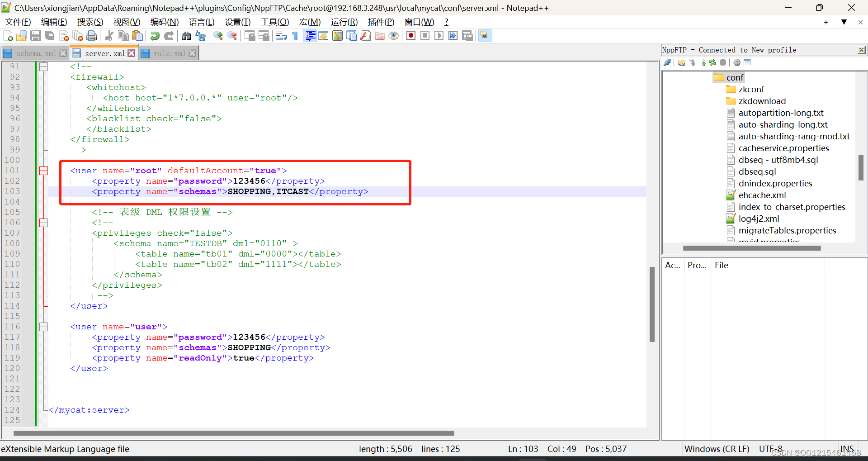Viewport: 868px width, 461px height.
Task: Select the zkdownload folder
Action: coord(756,101)
